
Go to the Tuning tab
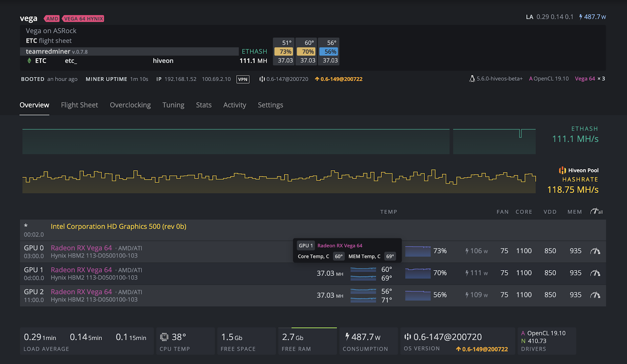click(x=173, y=105)
